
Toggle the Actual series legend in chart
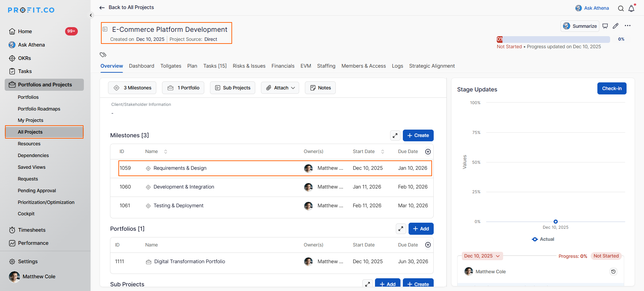[543, 239]
